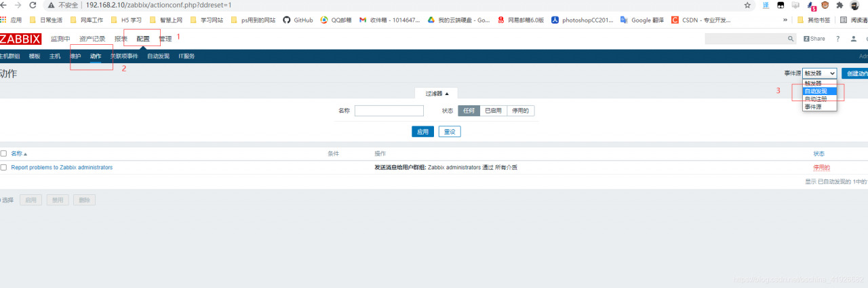Choose 触发器 in the event source list
868x288 pixels.
pos(820,83)
